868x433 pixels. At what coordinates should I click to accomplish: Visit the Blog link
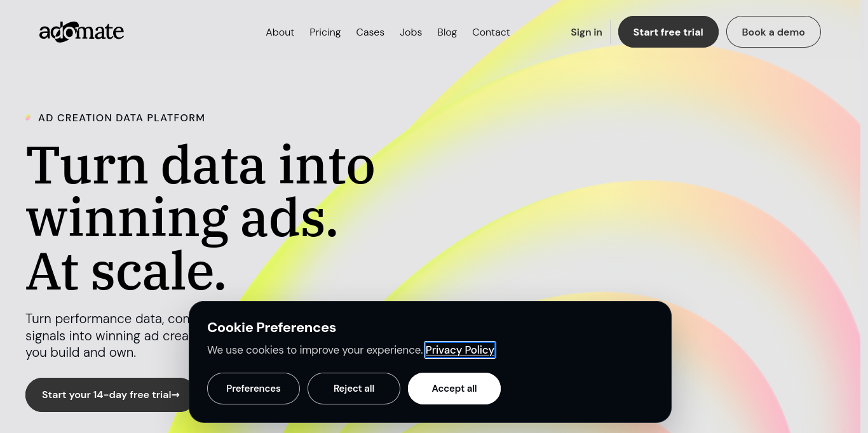click(x=447, y=32)
